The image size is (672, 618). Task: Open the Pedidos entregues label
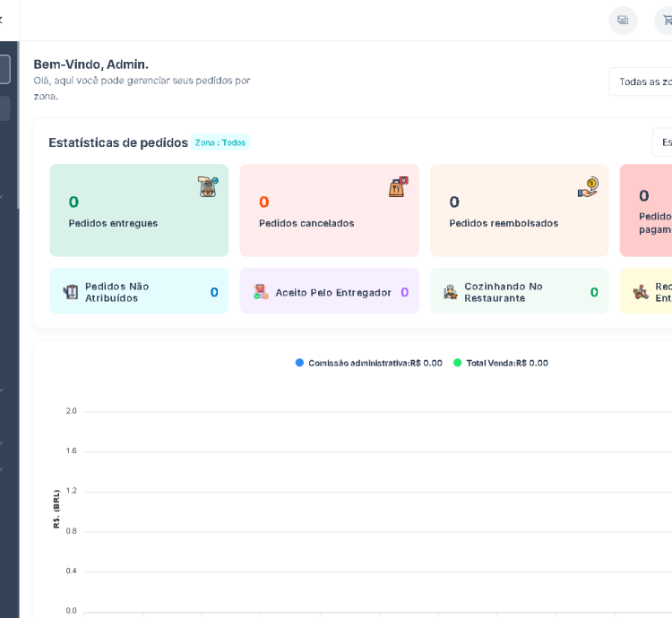pyautogui.click(x=113, y=223)
